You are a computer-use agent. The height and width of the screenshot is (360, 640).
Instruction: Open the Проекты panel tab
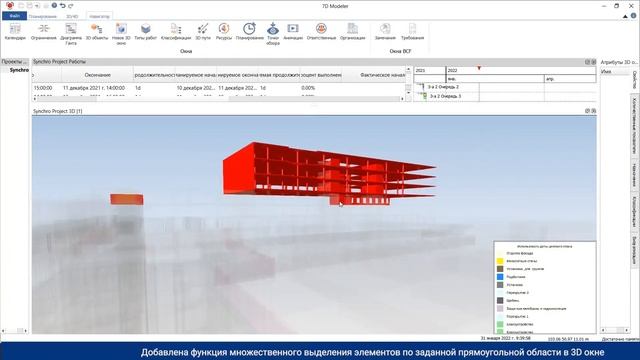tap(15, 62)
